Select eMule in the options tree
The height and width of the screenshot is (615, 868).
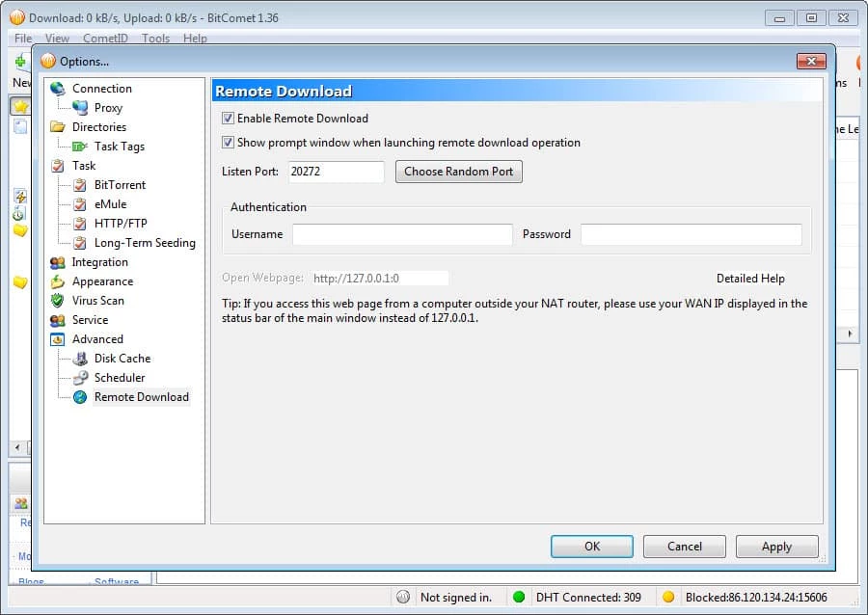coord(111,204)
